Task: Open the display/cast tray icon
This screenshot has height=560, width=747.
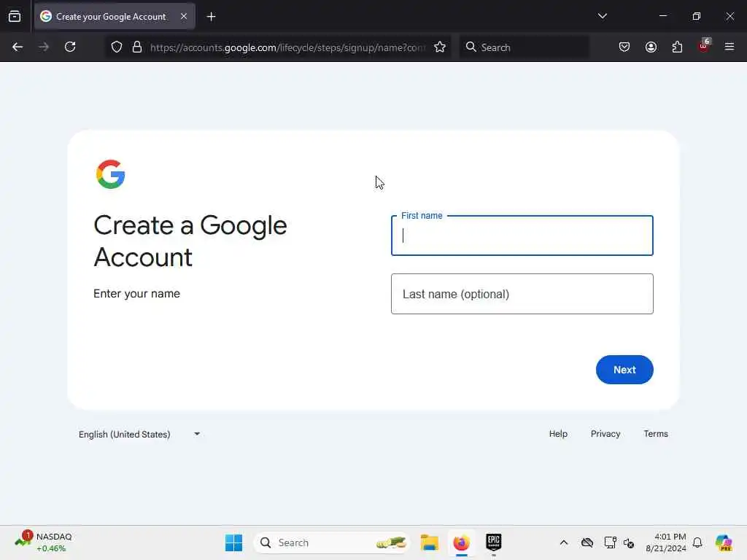Action: pyautogui.click(x=609, y=542)
